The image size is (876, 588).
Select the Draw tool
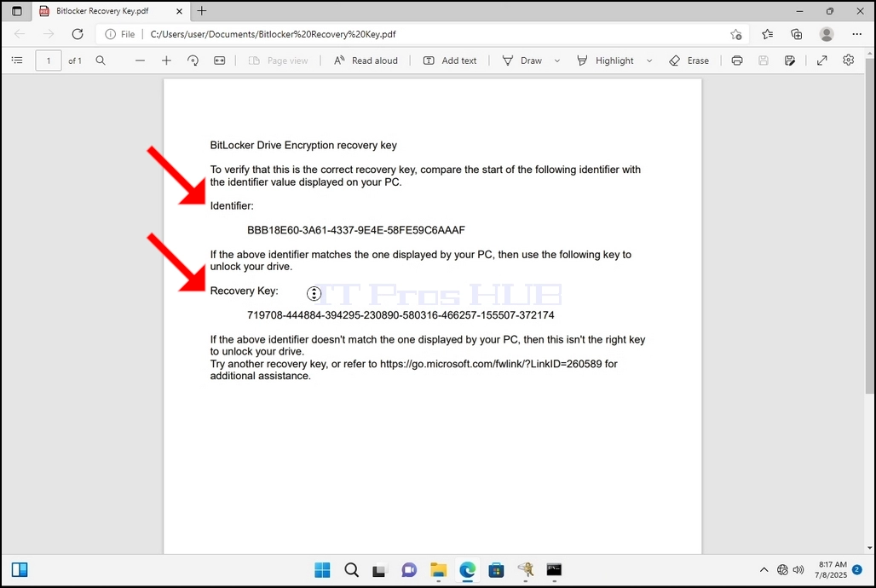tap(522, 61)
